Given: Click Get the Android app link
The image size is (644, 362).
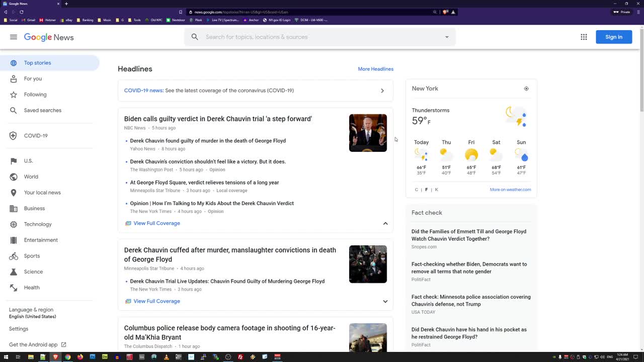Looking at the screenshot, I should click(x=37, y=345).
